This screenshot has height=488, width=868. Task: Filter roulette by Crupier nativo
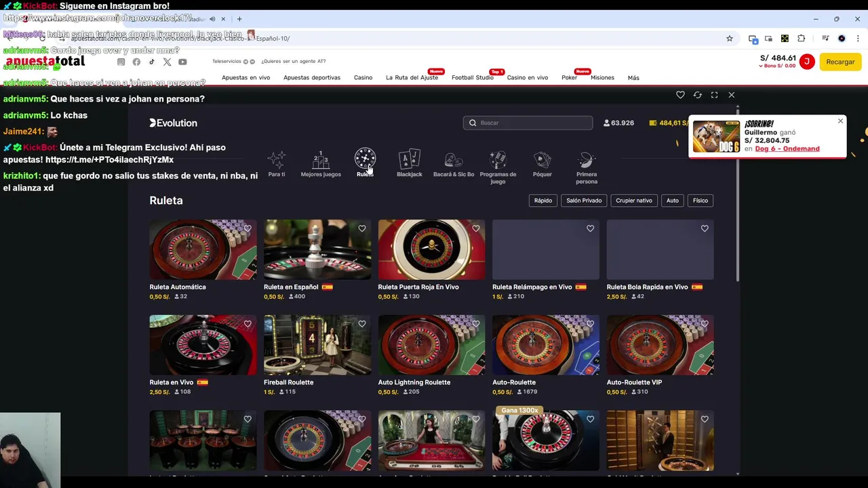634,201
